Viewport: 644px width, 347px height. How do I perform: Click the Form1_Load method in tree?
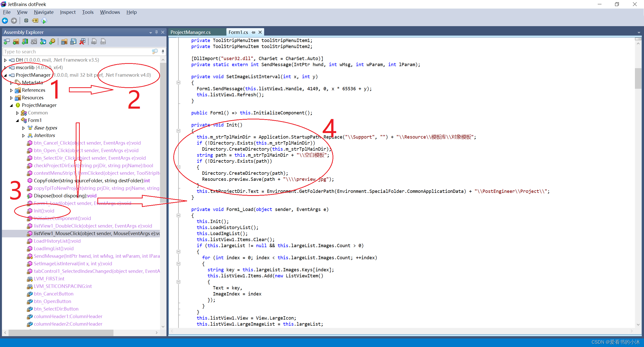coord(84,203)
